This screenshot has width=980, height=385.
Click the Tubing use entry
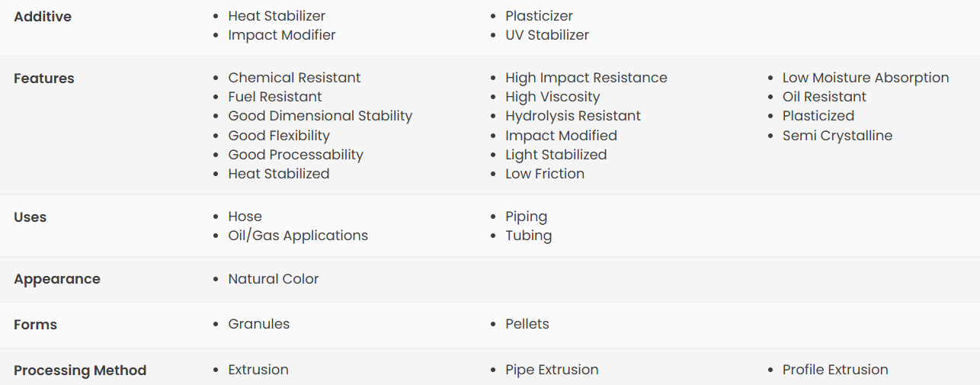(x=528, y=236)
